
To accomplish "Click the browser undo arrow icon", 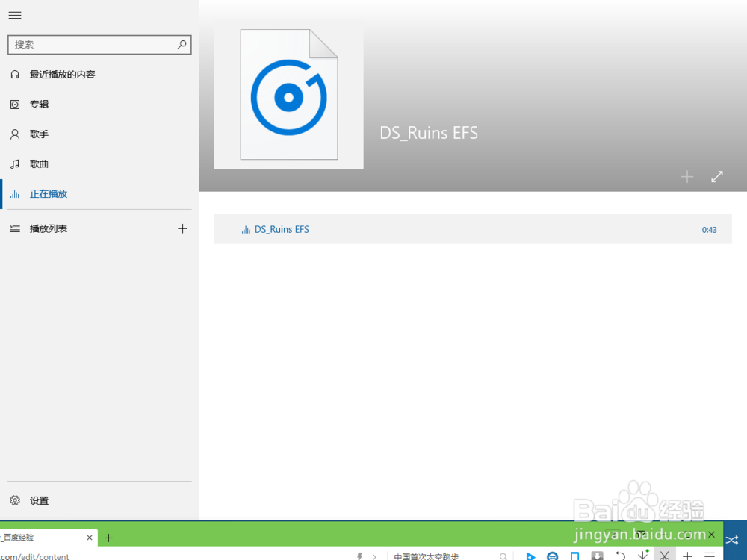I will click(620, 556).
